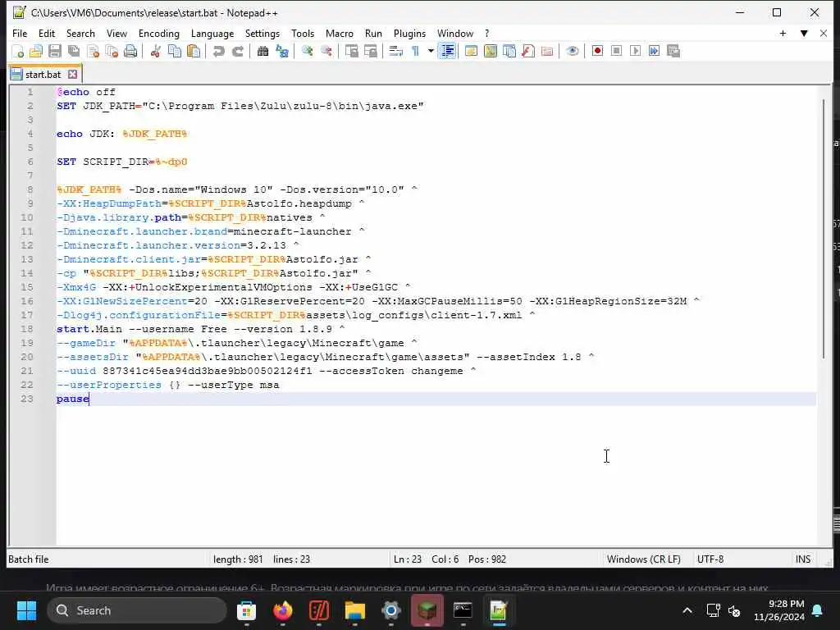This screenshot has height=630, width=840.
Task: Click the Stop Recording macro icon
Action: click(616, 52)
